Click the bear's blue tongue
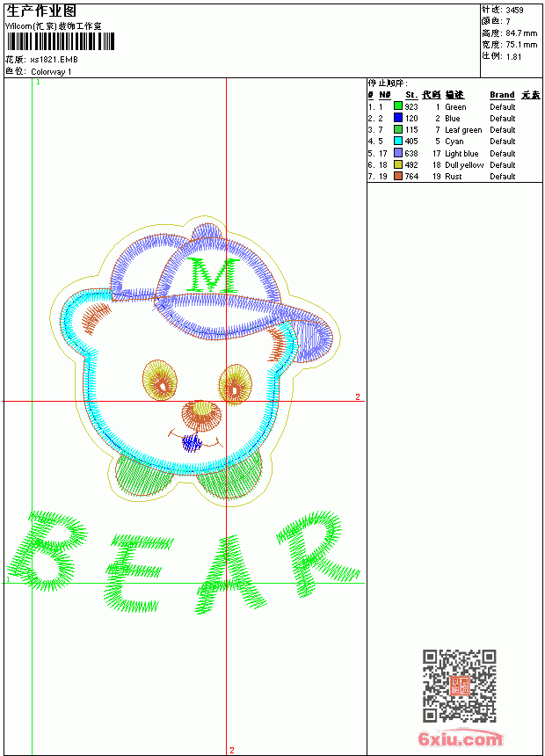 tap(192, 443)
